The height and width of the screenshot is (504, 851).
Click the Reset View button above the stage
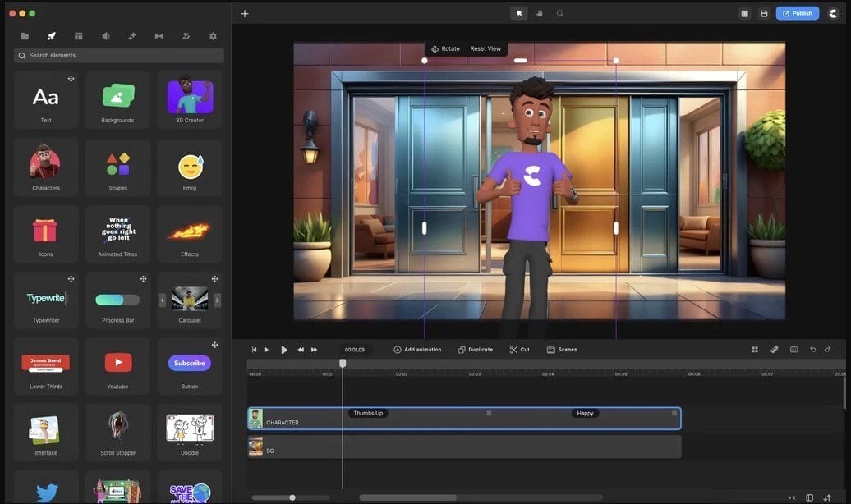click(485, 48)
